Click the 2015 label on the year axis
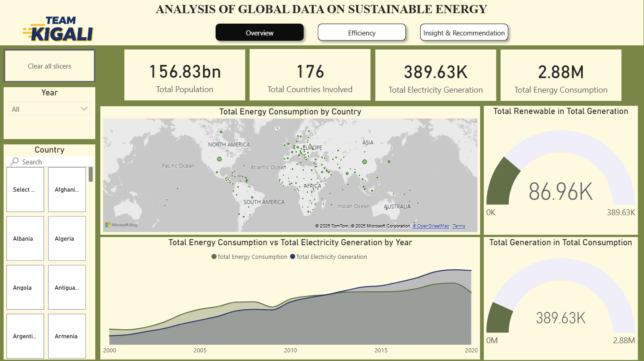644x361 pixels. click(381, 350)
